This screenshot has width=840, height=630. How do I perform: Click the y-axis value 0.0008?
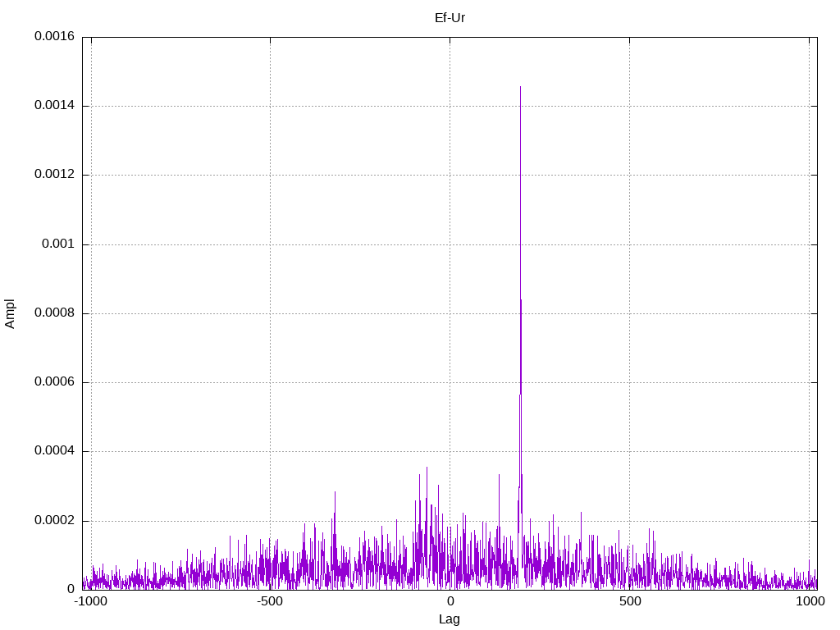(55, 313)
